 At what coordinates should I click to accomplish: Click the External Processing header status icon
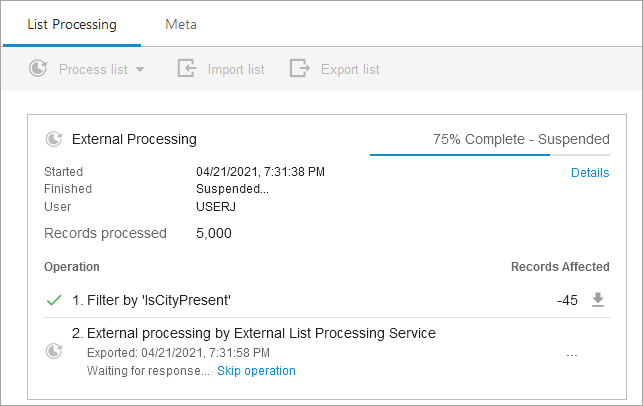(54, 140)
